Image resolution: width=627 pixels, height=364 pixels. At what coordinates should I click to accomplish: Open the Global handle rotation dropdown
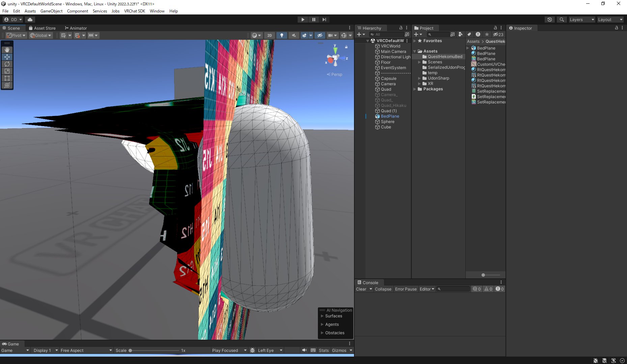40,35
